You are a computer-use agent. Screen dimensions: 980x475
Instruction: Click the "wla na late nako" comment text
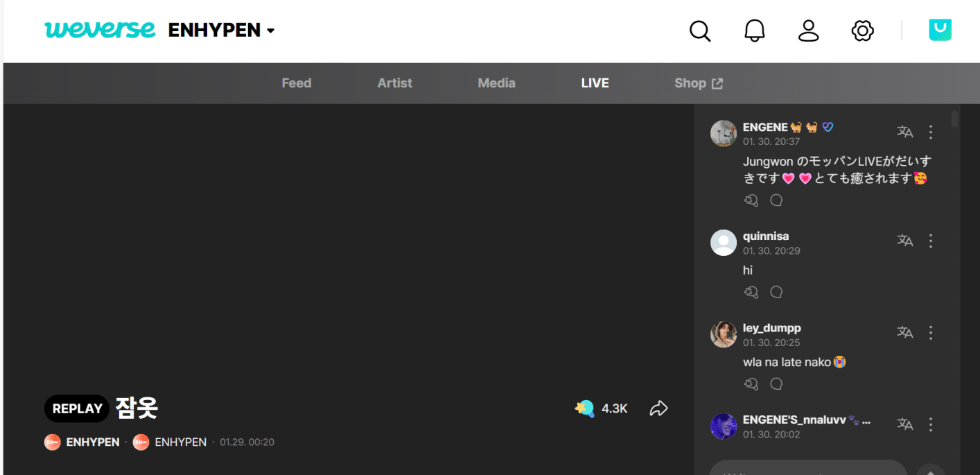click(x=794, y=362)
